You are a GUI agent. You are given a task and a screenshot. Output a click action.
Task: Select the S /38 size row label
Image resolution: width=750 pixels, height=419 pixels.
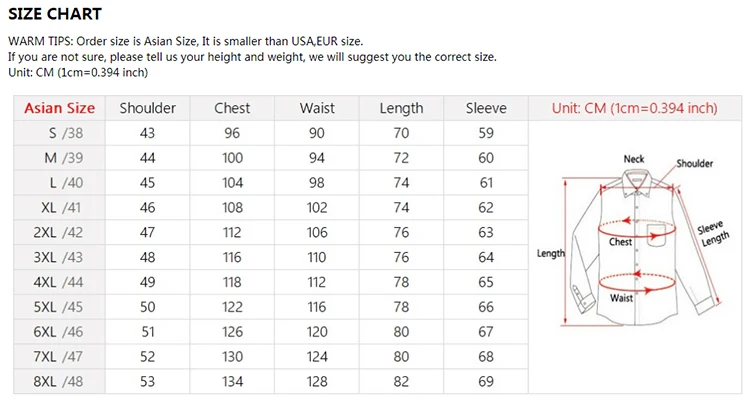[x=59, y=133]
